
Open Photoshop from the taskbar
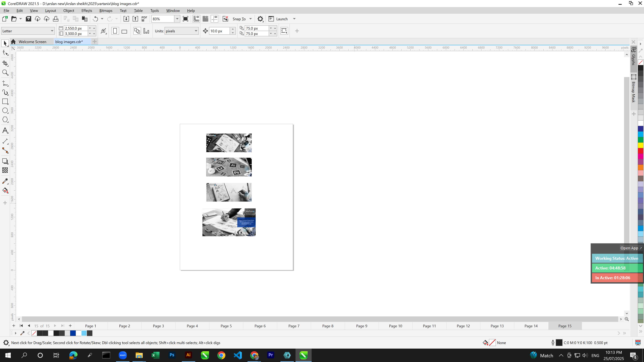[172, 355]
